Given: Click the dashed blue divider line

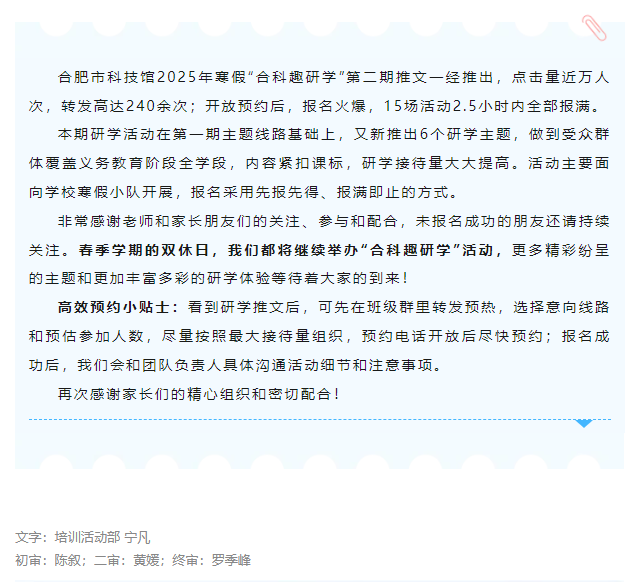Looking at the screenshot, I should coord(320,419).
